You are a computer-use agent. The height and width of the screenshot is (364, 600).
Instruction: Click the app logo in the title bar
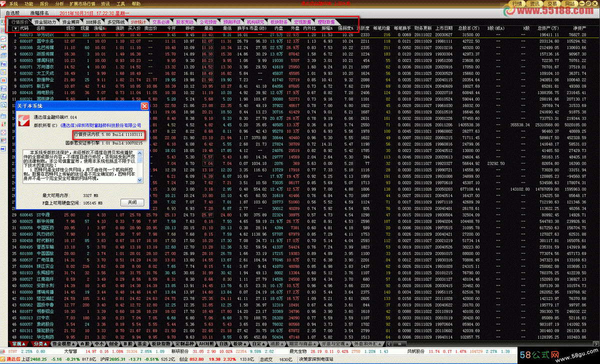(3, 3)
